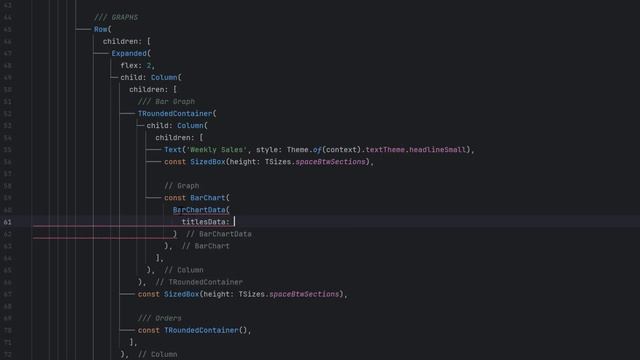Viewport: 640px width, 360px height.
Task: Click the '/// Orders' comment
Action: point(160,318)
